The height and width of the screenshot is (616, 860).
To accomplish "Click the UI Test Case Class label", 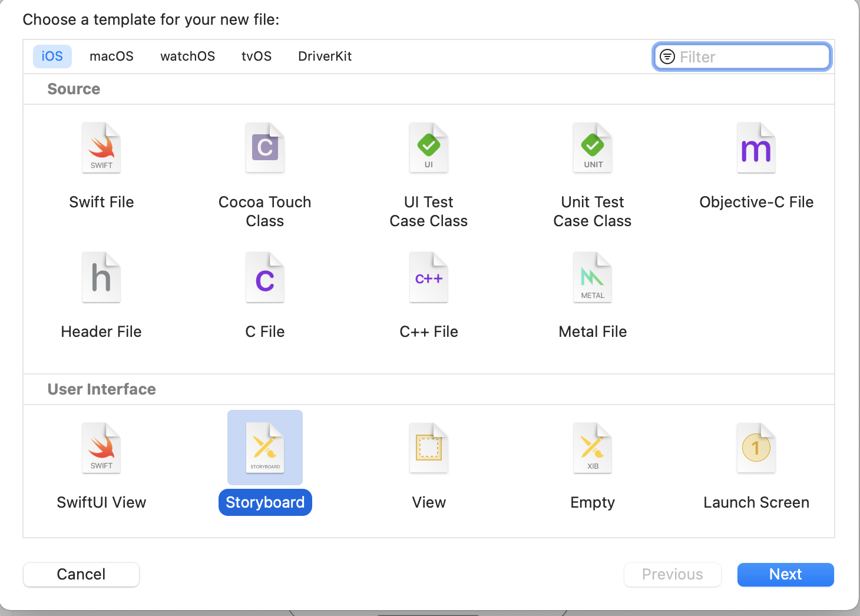I will pos(429,211).
